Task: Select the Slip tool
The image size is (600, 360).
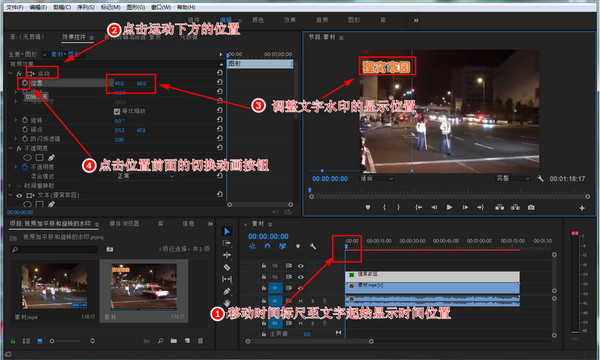Action: pos(227,279)
